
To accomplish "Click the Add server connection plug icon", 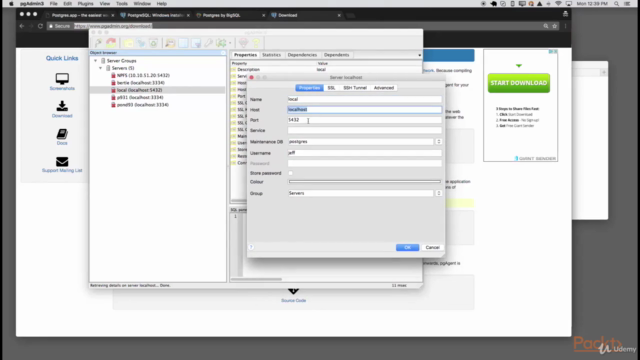I will 98,43.
